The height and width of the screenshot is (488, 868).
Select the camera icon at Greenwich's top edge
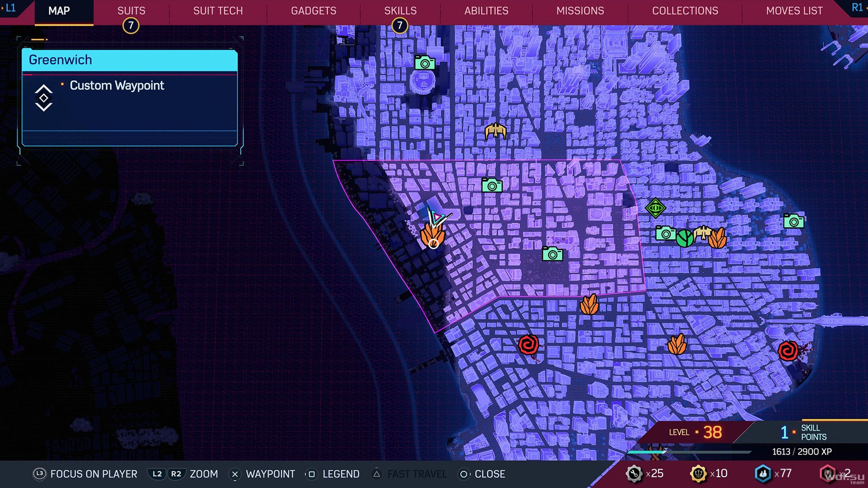(492, 185)
